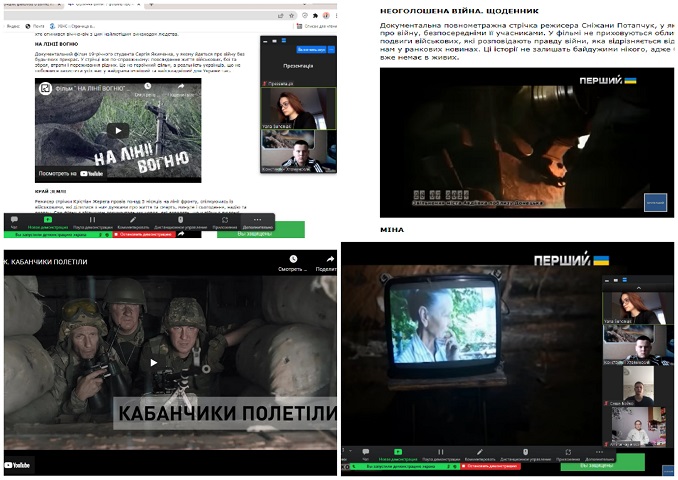Click Дистанционное управление in Zoom toolbar under the TV-set video
Image resolution: width=678 pixels, height=480 pixels.
[525, 454]
